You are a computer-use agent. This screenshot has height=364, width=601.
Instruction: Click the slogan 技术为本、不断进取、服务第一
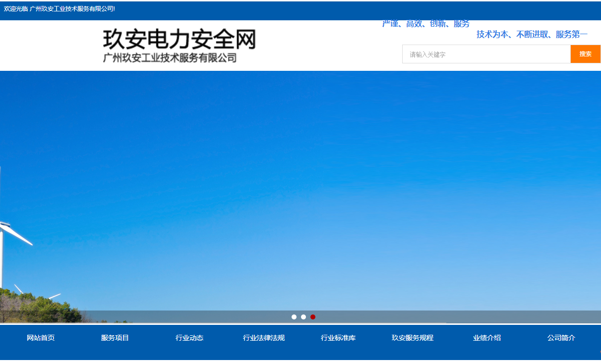pyautogui.click(x=532, y=34)
